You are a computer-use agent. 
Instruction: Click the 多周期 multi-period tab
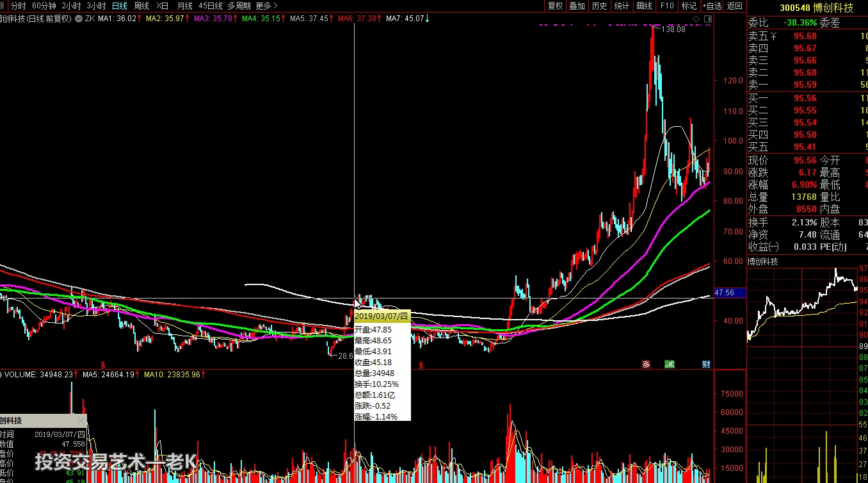point(239,6)
